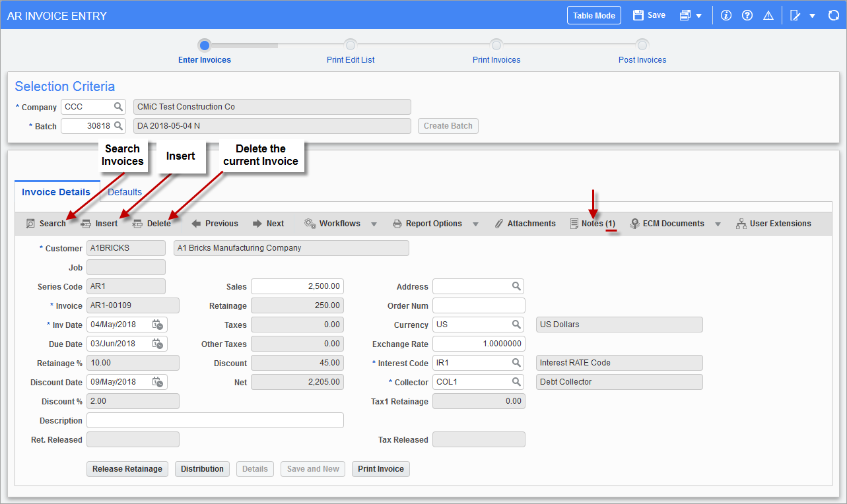Image resolution: width=847 pixels, height=504 pixels.
Task: Search invoices from the toolbar
Action: [x=46, y=224]
